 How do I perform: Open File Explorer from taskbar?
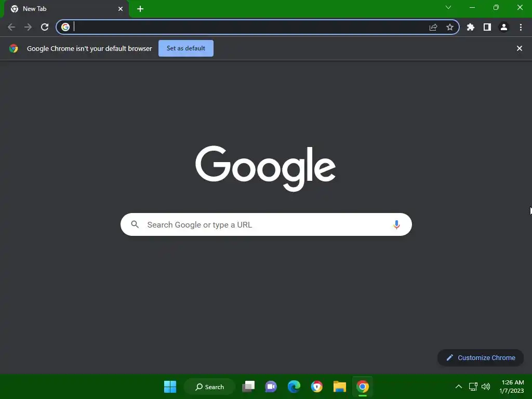[x=340, y=387]
